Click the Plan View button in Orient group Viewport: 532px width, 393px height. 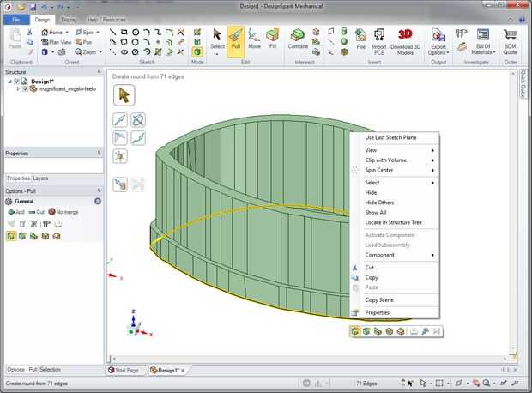click(57, 41)
